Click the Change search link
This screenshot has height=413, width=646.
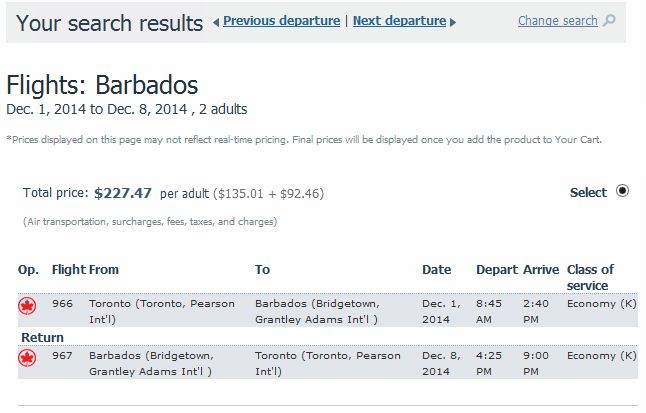click(558, 21)
